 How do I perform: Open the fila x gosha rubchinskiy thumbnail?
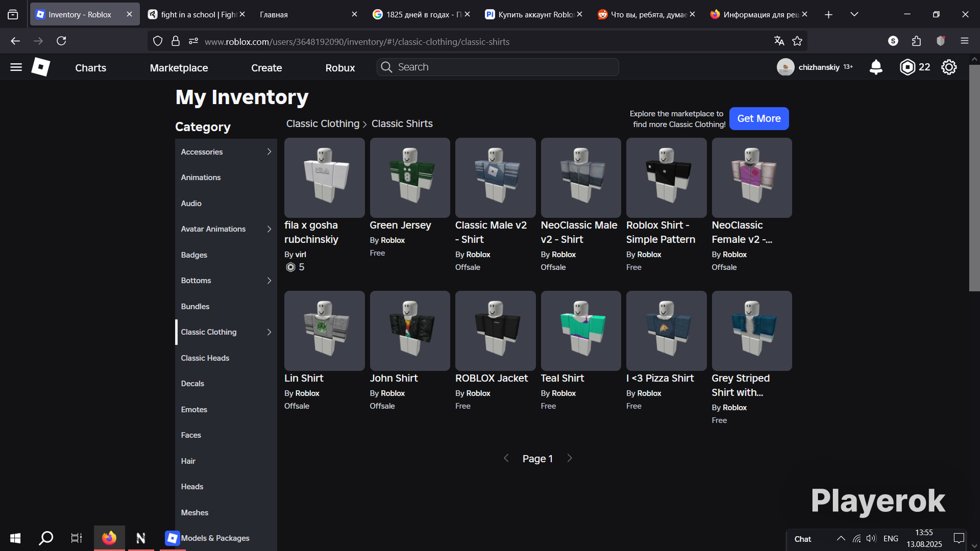click(325, 177)
